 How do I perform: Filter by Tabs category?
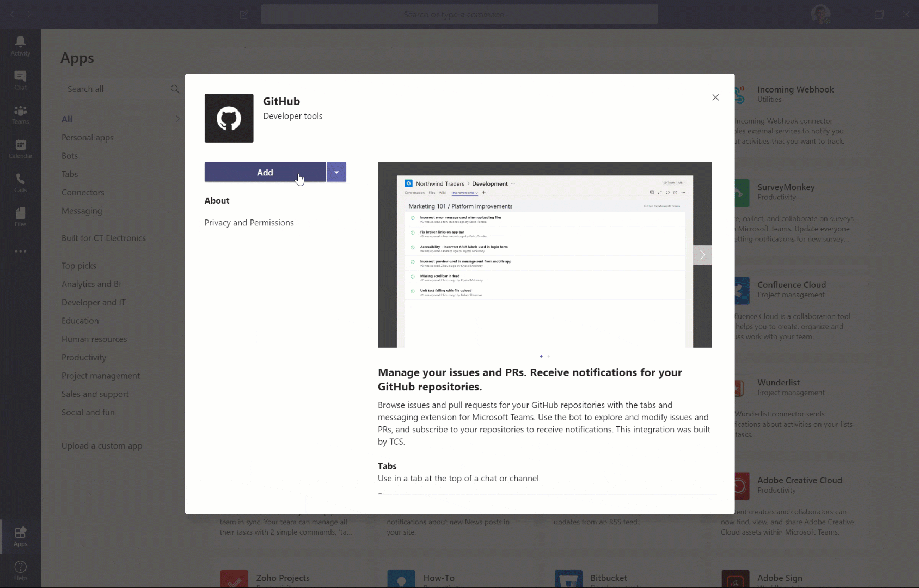[70, 174]
